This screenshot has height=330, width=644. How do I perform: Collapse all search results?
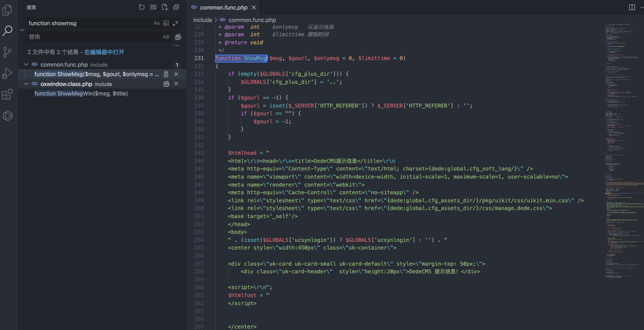(176, 7)
